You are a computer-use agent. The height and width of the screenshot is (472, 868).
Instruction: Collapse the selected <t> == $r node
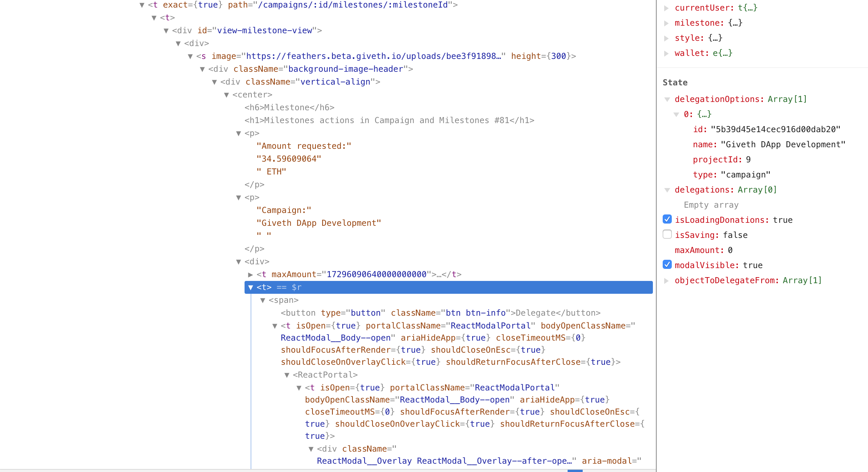tap(251, 287)
